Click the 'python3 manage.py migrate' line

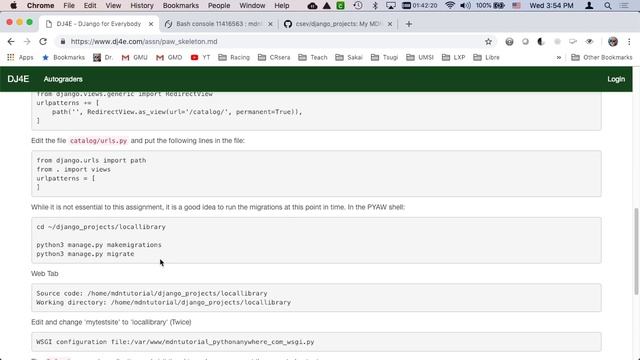tap(85, 254)
